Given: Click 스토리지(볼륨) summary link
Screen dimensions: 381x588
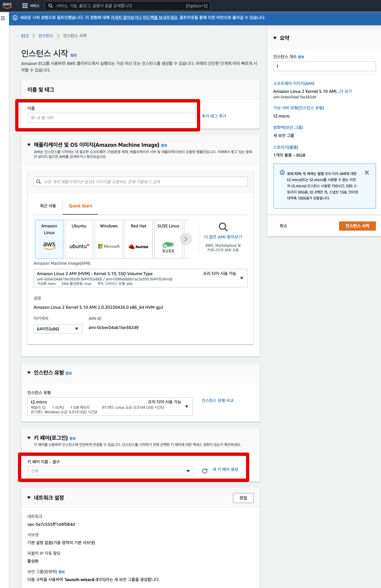Looking at the screenshot, I should pos(285,147).
